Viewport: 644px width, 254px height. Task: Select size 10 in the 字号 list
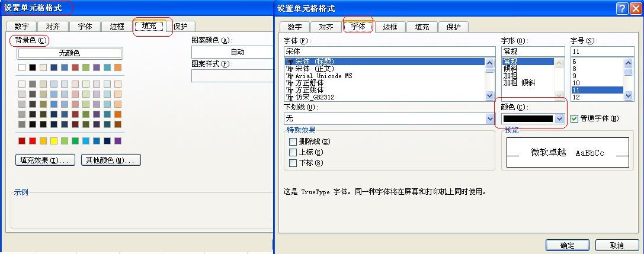pos(597,83)
